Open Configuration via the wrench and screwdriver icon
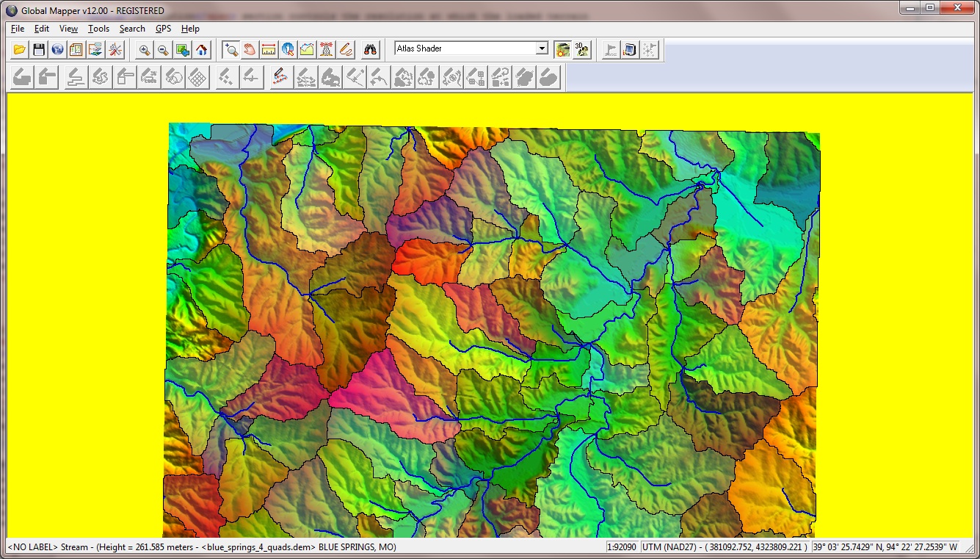Image resolution: width=980 pixels, height=559 pixels. pyautogui.click(x=115, y=50)
